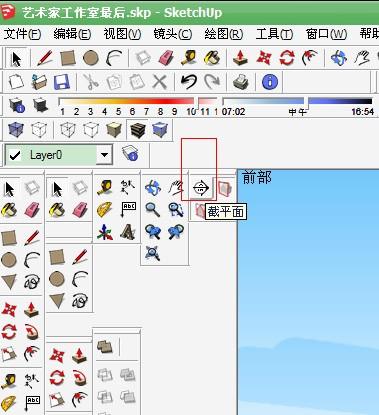
Task: Undo the last action
Action: tap(189, 82)
